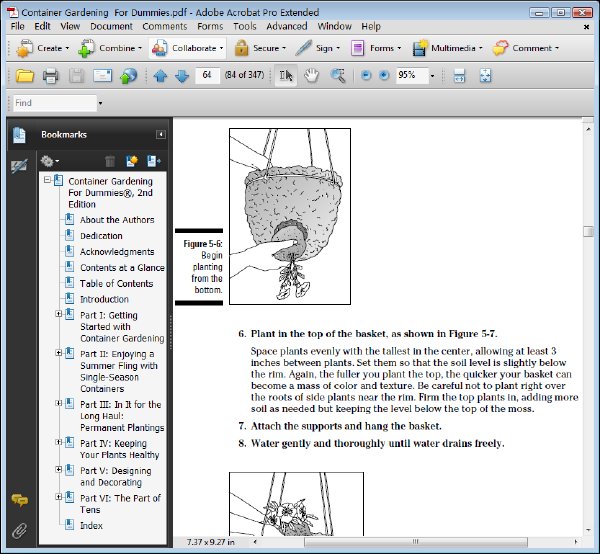
Task: Toggle the Select tool cursor
Action: [x=286, y=75]
